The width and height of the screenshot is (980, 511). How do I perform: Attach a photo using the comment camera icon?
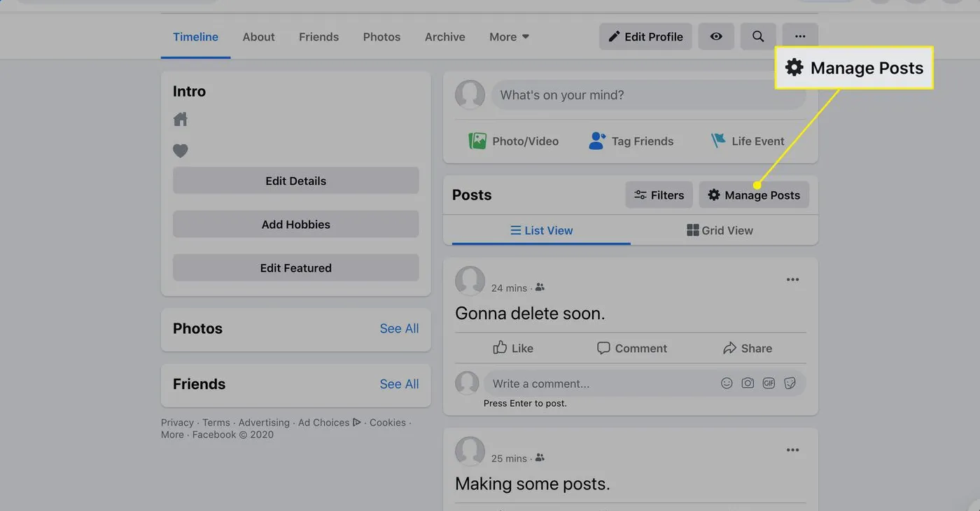tap(747, 383)
